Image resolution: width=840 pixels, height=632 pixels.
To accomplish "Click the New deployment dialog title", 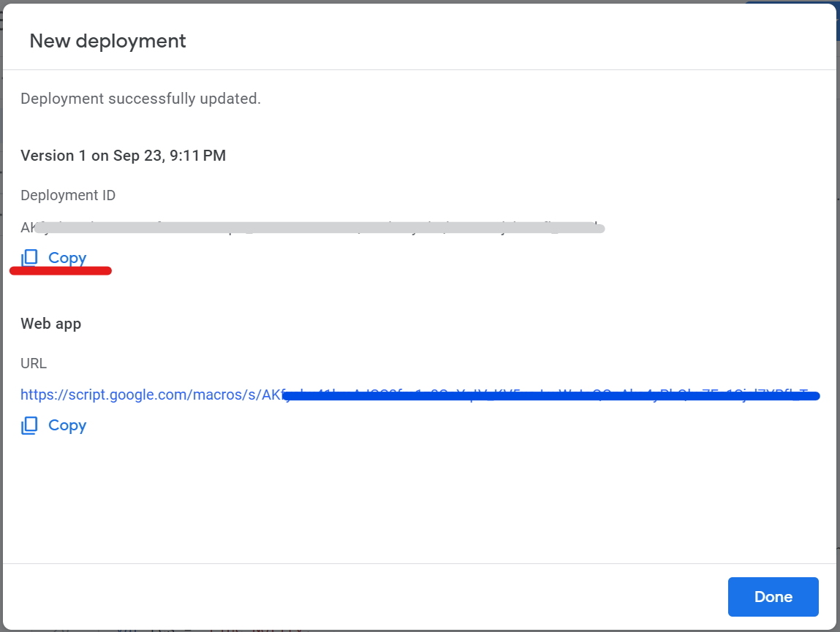I will [107, 41].
